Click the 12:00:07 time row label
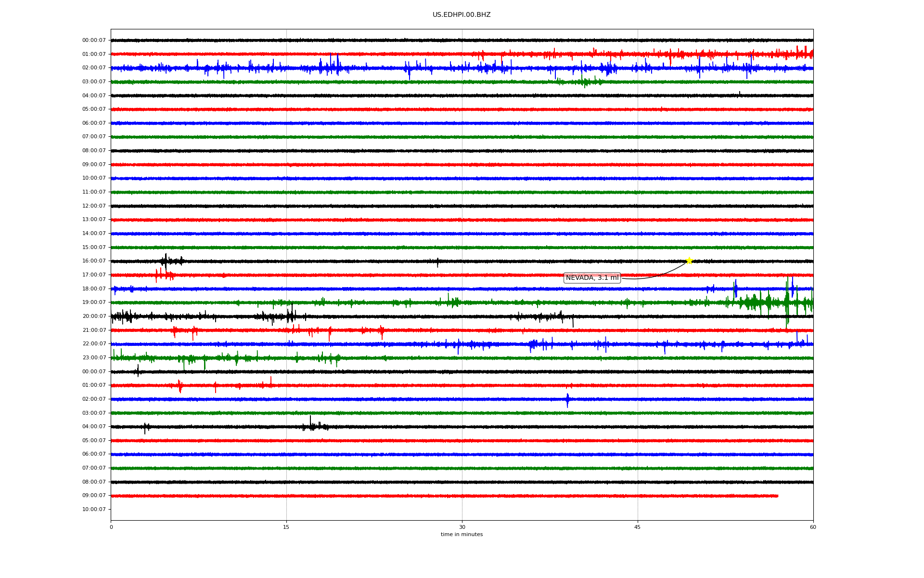This screenshot has width=924, height=578. [x=94, y=206]
